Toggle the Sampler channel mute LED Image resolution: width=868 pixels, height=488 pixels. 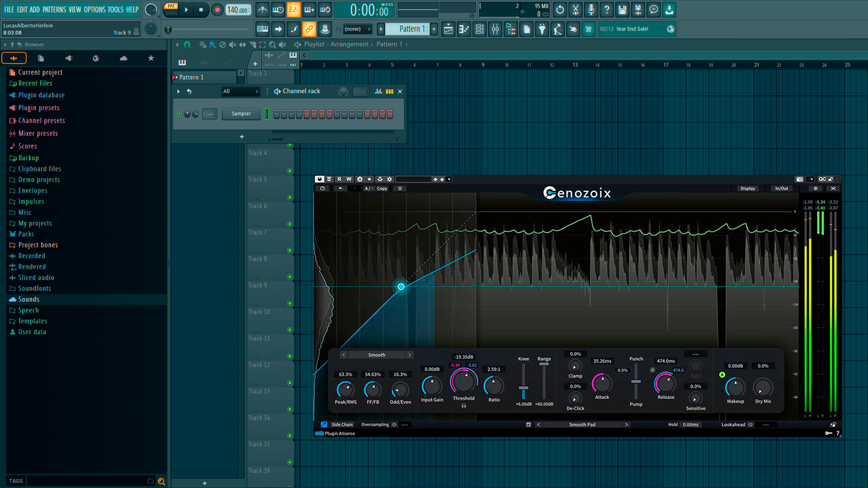tap(179, 114)
